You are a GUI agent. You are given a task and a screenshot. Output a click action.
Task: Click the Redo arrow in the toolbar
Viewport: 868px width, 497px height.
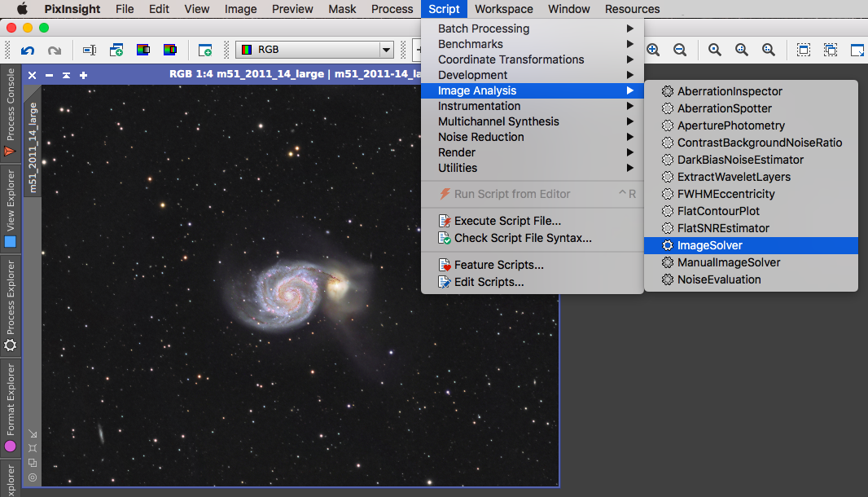(55, 51)
